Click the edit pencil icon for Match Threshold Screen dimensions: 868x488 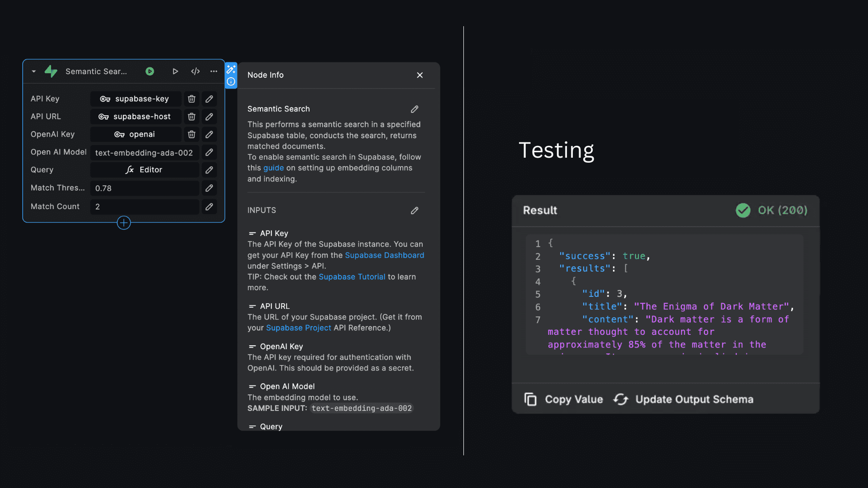(x=209, y=188)
